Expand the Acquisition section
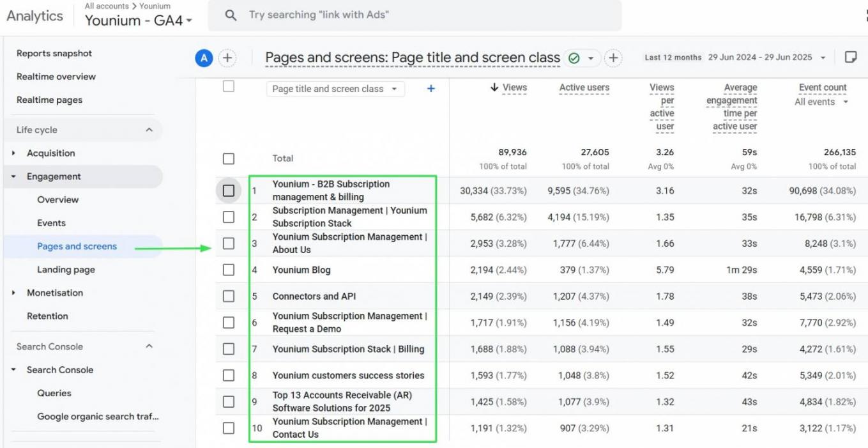868x448 pixels. 14,153
